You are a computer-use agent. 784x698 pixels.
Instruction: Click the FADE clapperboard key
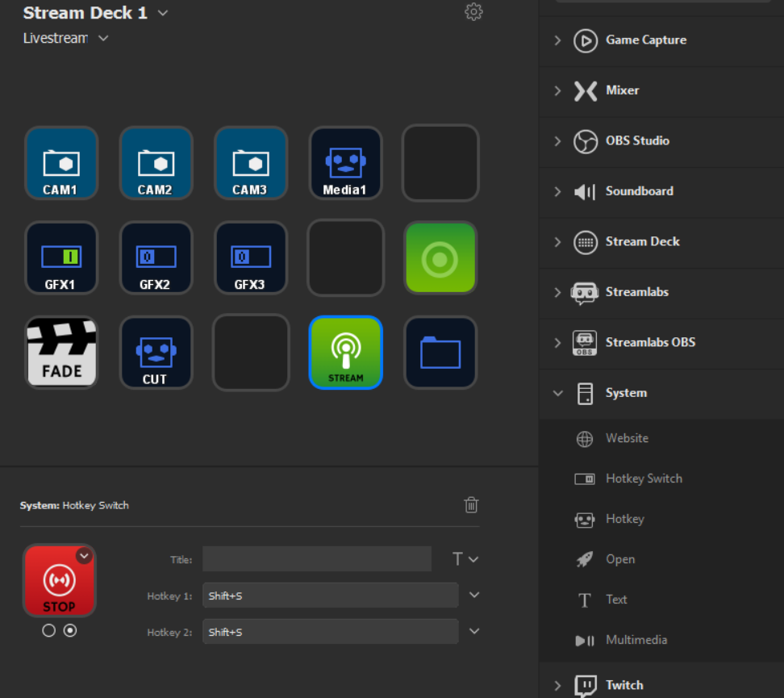click(61, 353)
